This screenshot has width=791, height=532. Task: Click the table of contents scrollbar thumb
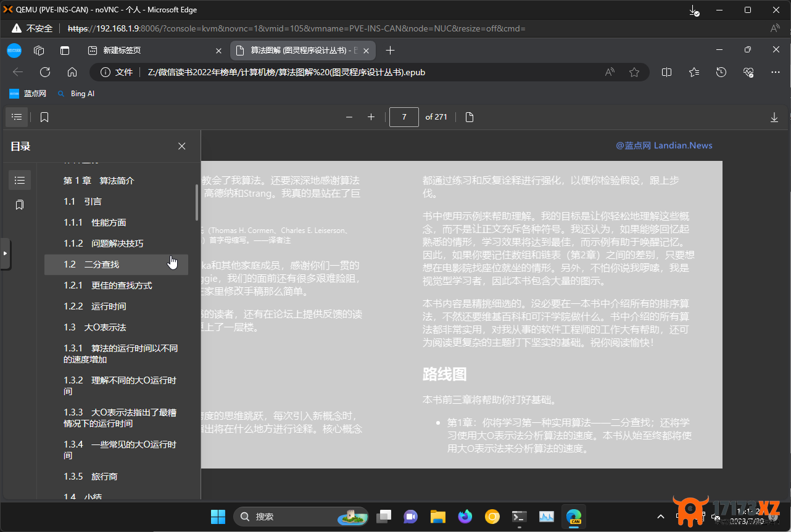197,202
